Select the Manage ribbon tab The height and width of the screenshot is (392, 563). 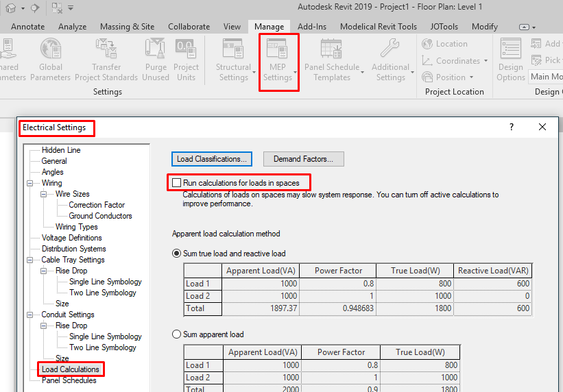pyautogui.click(x=269, y=27)
